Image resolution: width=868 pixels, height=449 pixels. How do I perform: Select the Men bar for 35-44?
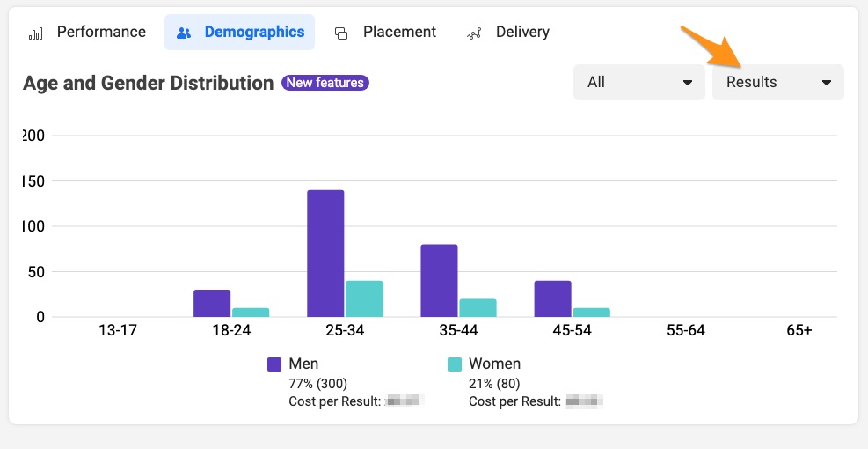pyautogui.click(x=439, y=281)
